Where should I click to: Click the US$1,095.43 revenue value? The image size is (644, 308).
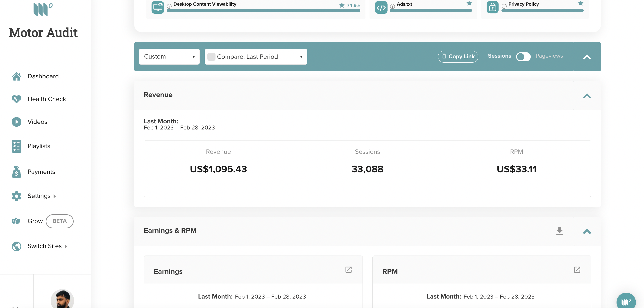pyautogui.click(x=218, y=169)
